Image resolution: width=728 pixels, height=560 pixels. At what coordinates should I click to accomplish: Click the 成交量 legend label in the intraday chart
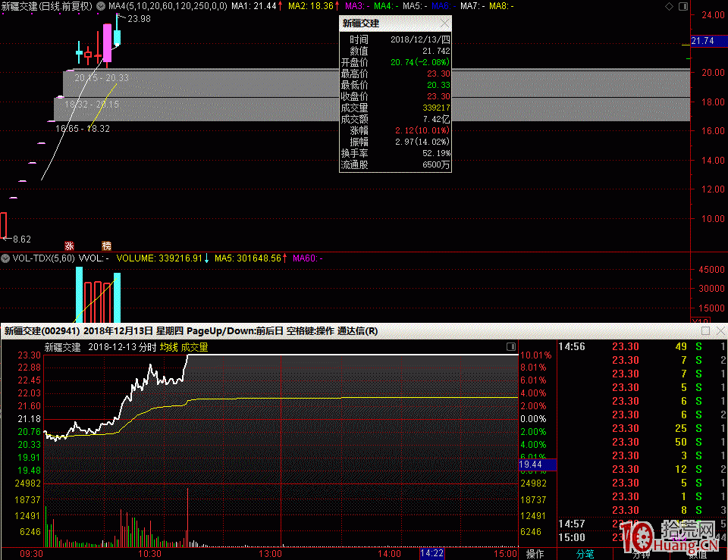coord(194,347)
